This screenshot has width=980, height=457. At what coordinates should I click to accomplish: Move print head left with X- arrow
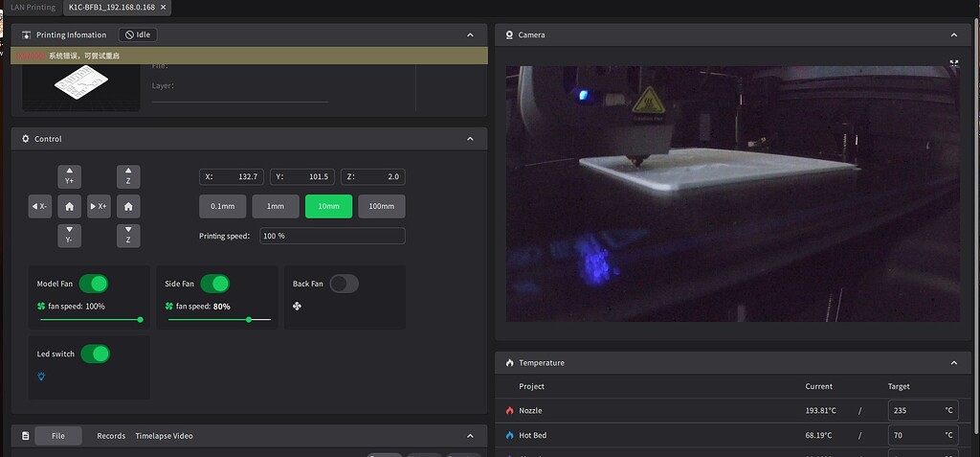[40, 206]
